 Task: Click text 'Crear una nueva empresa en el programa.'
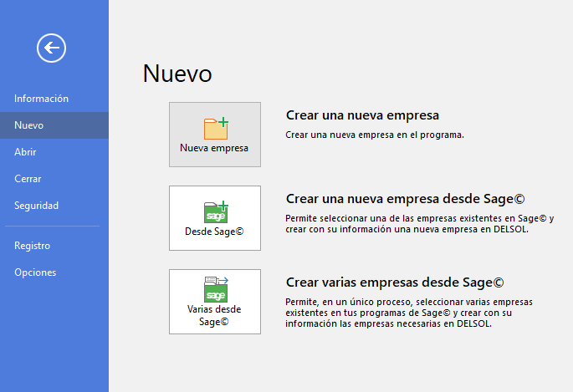[x=375, y=135]
